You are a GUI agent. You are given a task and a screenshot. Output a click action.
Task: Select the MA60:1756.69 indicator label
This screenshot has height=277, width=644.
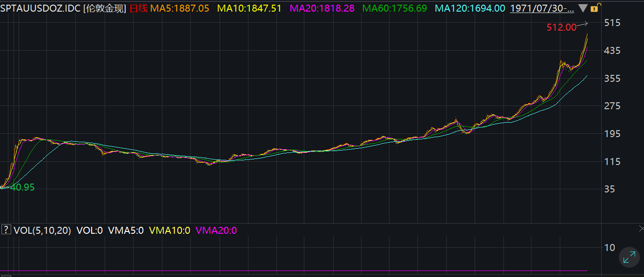point(395,8)
